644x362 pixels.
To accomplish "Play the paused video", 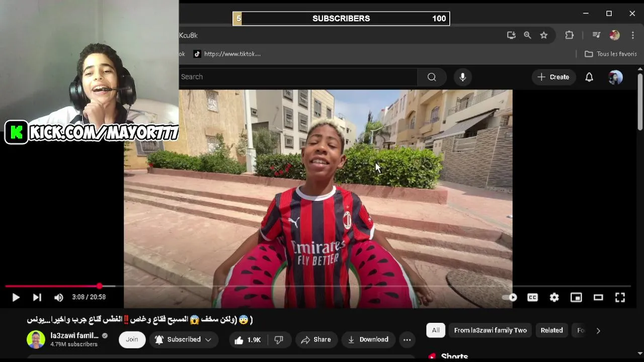I will pyautogui.click(x=16, y=298).
